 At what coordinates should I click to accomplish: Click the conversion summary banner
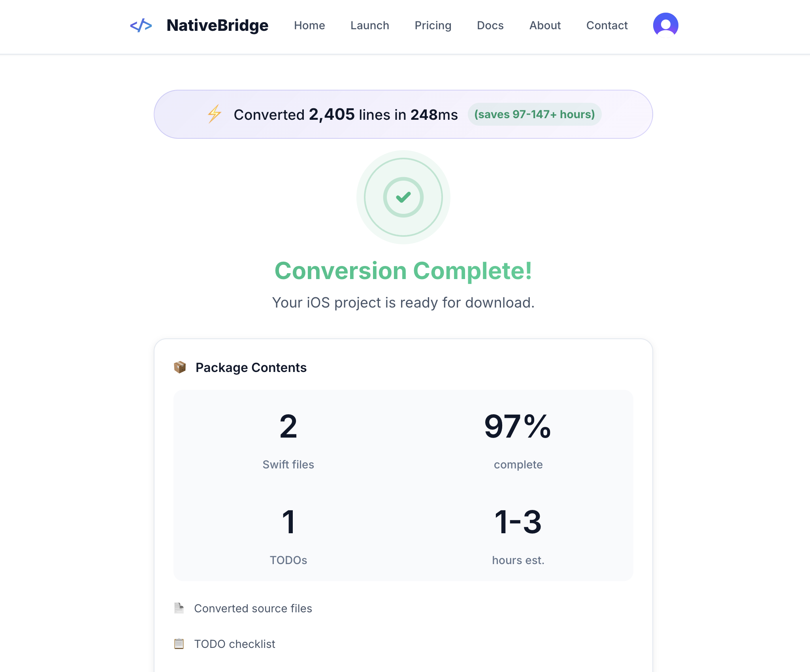[403, 114]
